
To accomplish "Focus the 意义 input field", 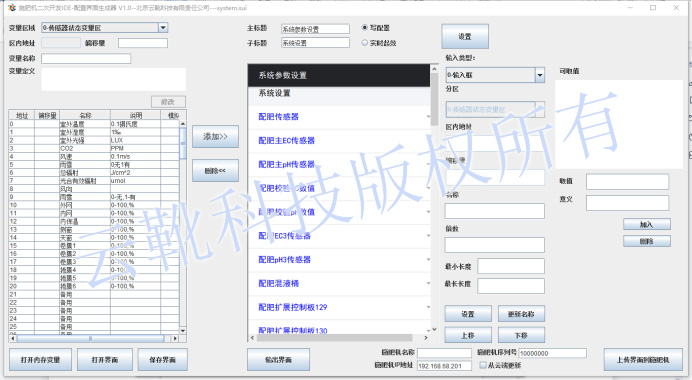I will pyautogui.click(x=627, y=203).
